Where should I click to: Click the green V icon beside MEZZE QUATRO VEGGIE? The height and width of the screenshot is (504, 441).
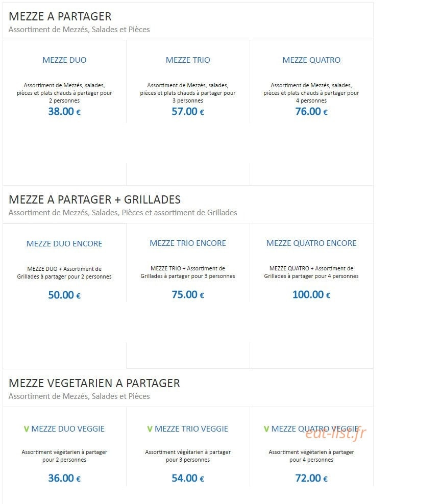(266, 429)
